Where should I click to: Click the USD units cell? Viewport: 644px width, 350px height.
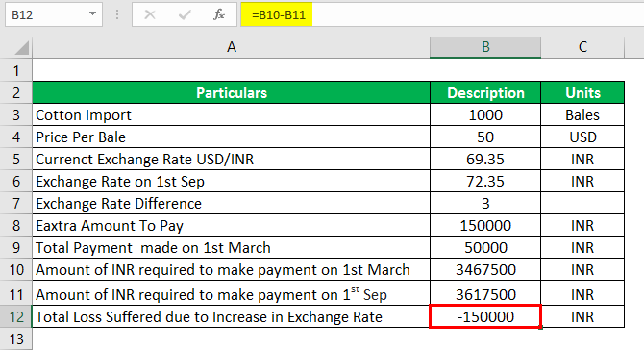pyautogui.click(x=582, y=137)
